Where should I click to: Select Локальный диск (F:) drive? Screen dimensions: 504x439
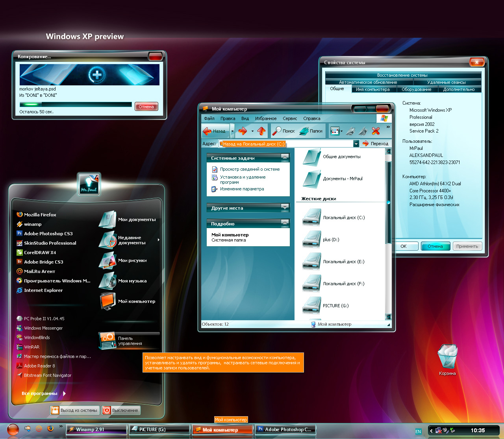(312, 283)
